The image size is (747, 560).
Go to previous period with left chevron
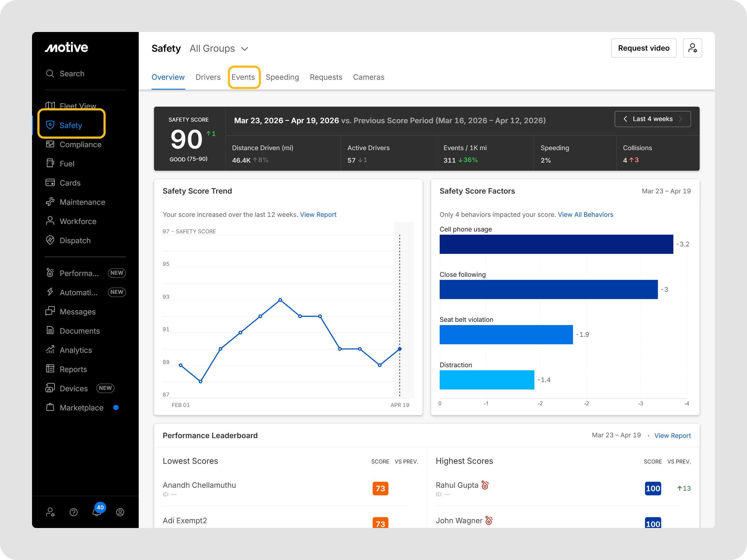coord(625,119)
